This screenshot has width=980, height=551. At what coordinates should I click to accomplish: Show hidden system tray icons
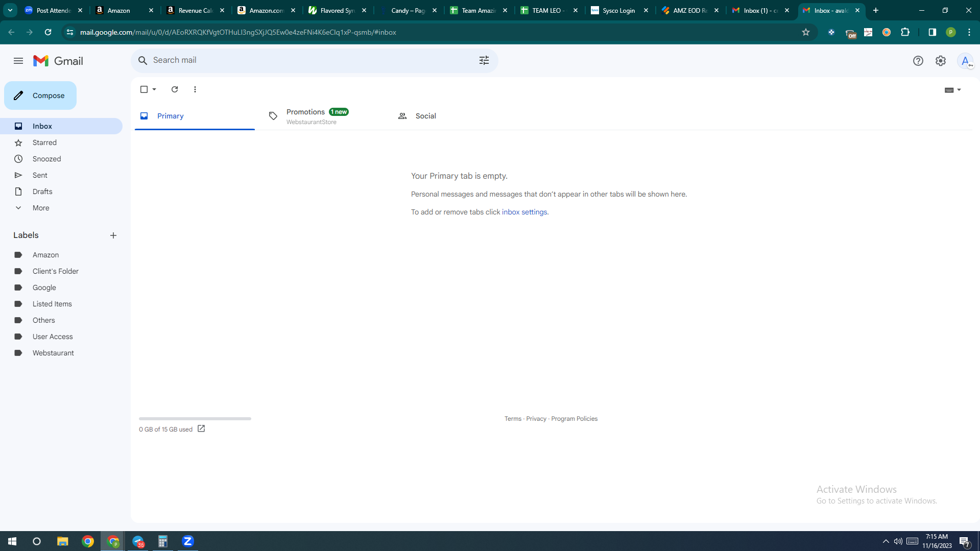point(886,541)
